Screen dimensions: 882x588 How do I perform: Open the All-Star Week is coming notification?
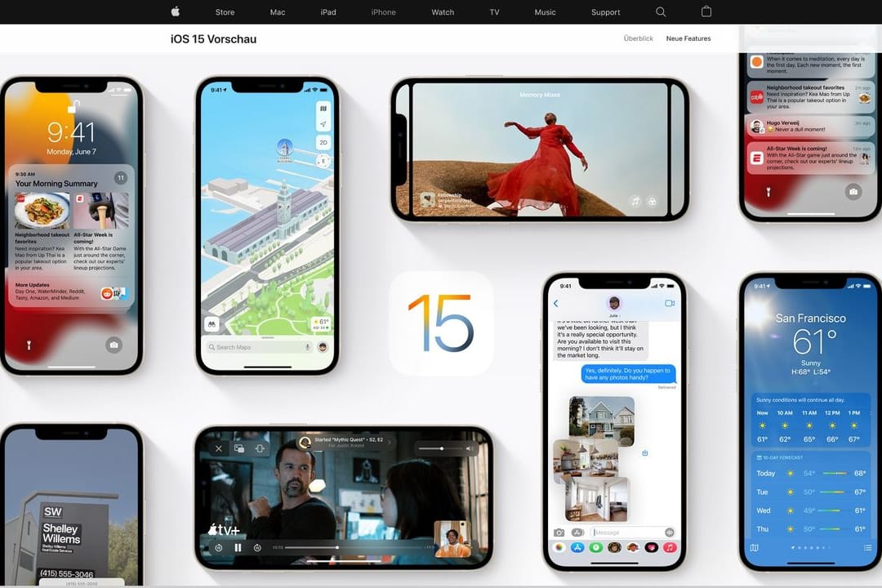(x=812, y=158)
